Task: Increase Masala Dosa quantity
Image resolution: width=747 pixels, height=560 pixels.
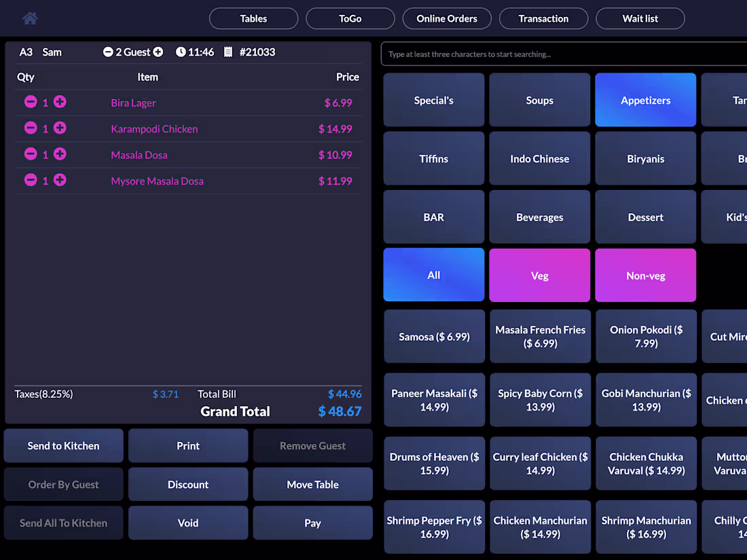Action: (x=60, y=154)
